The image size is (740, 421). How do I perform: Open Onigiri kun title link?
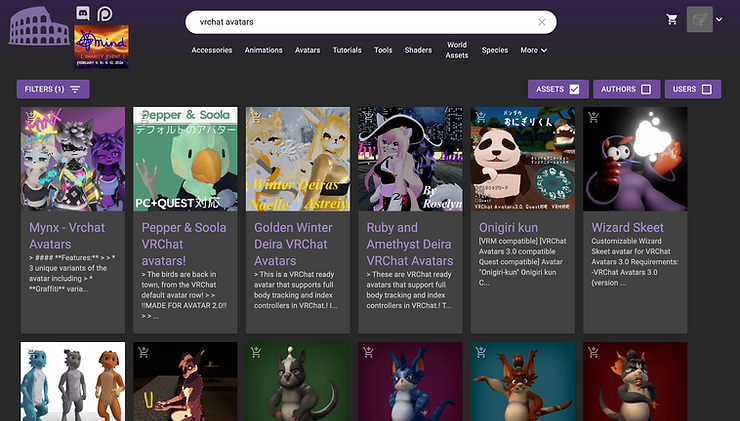point(508,227)
